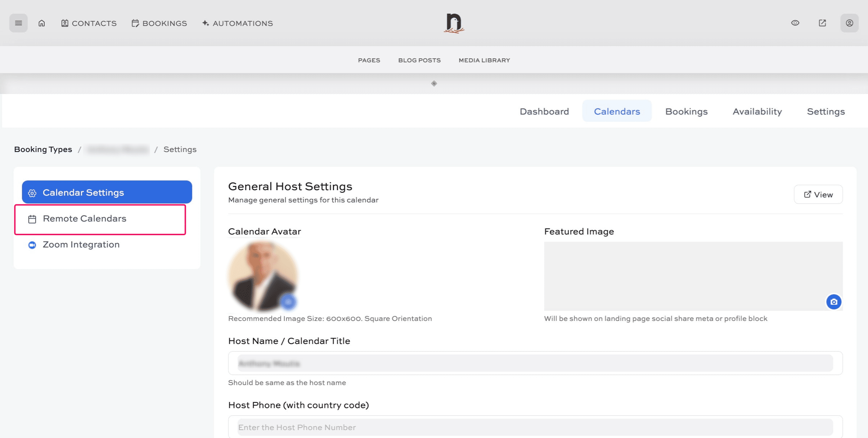Switch to the Calendars tab
The image size is (868, 438).
(x=617, y=111)
